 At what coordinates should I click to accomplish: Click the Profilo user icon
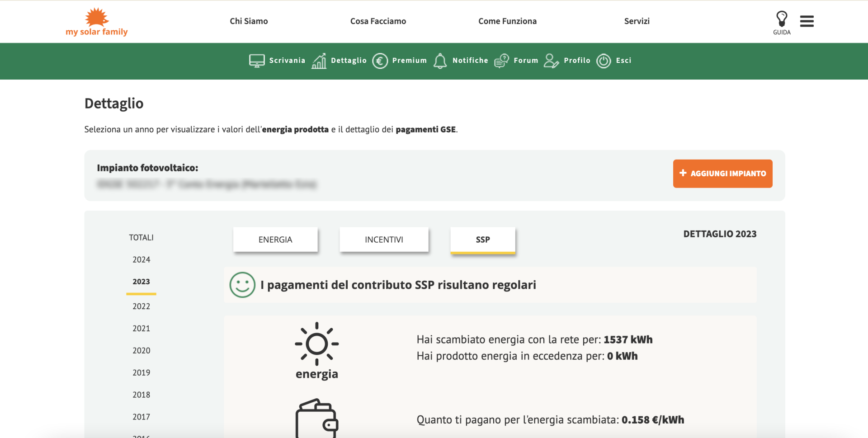551,61
